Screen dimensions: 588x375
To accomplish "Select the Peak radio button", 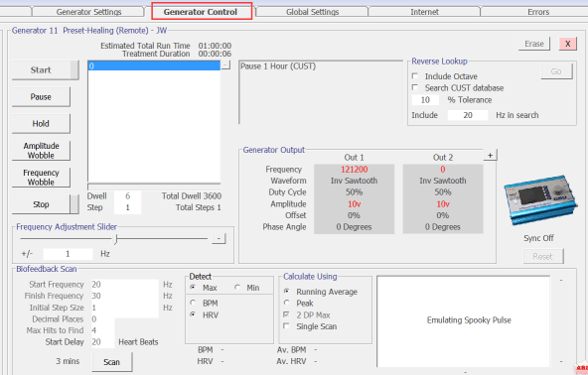I will tap(286, 303).
